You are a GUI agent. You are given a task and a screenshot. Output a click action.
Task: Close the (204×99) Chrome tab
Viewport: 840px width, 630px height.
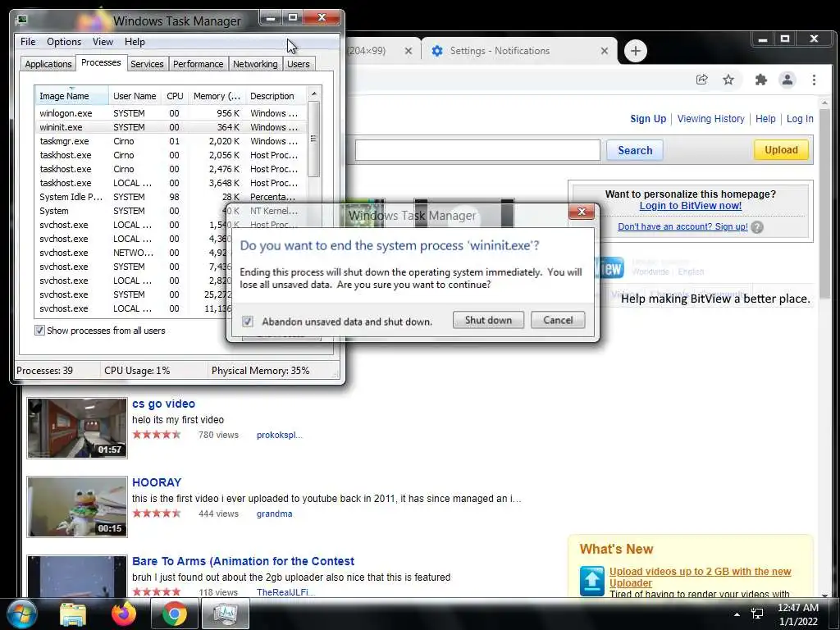pos(409,51)
